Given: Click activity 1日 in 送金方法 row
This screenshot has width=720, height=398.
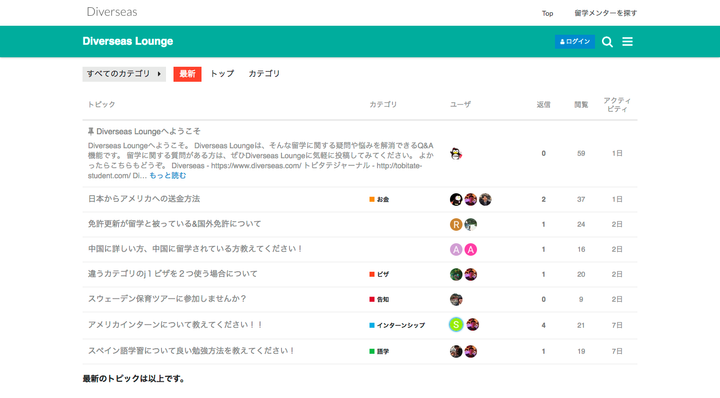Looking at the screenshot, I should 617,199.
